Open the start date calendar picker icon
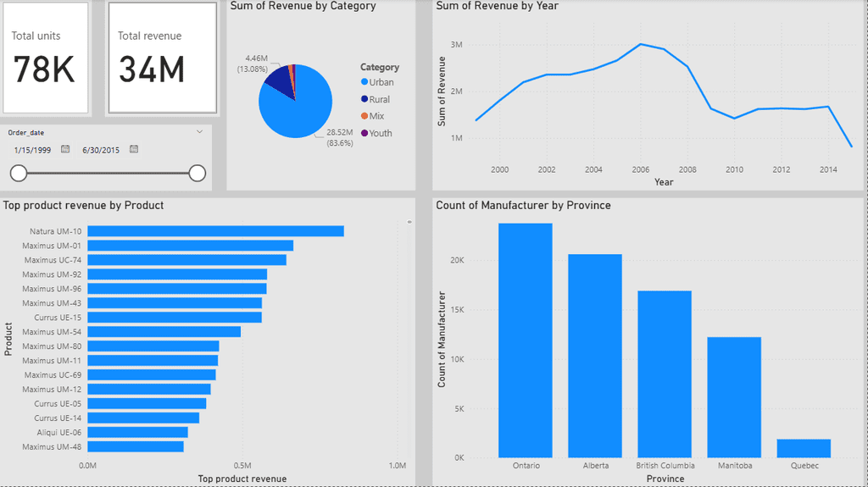Image resolution: width=868 pixels, height=487 pixels. pyautogui.click(x=65, y=149)
